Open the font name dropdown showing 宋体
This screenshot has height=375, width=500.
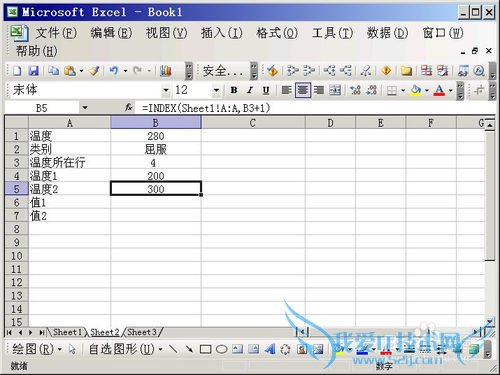point(166,90)
